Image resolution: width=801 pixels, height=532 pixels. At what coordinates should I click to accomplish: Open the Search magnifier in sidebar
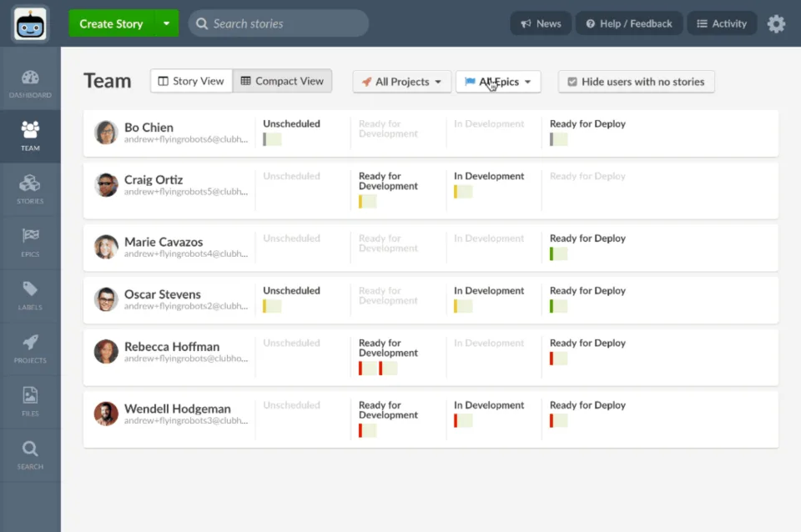(30, 455)
